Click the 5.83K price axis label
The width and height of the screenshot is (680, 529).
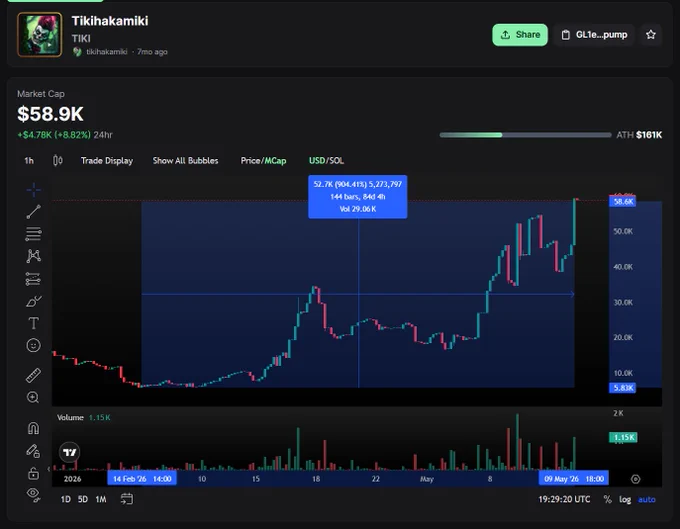click(623, 388)
